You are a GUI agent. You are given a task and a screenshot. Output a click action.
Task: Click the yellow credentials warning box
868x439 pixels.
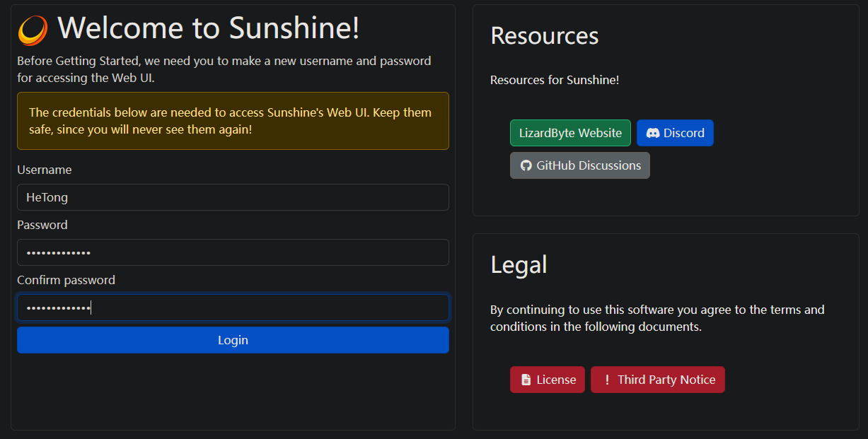point(233,121)
